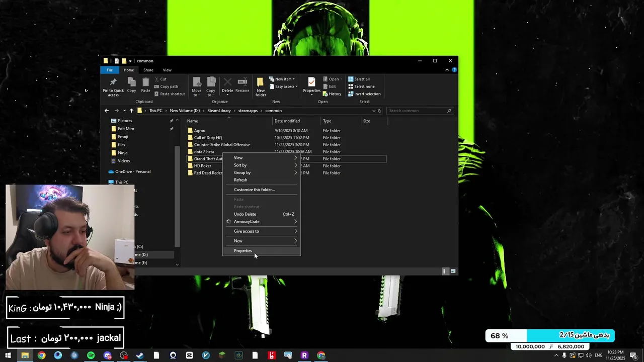Open the notification center icon

point(634,355)
